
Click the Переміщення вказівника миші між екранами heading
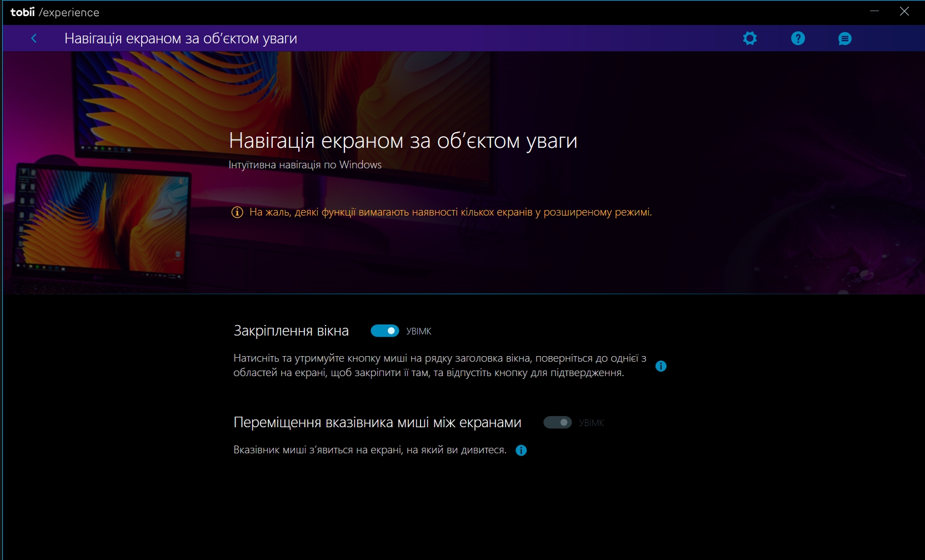click(377, 423)
